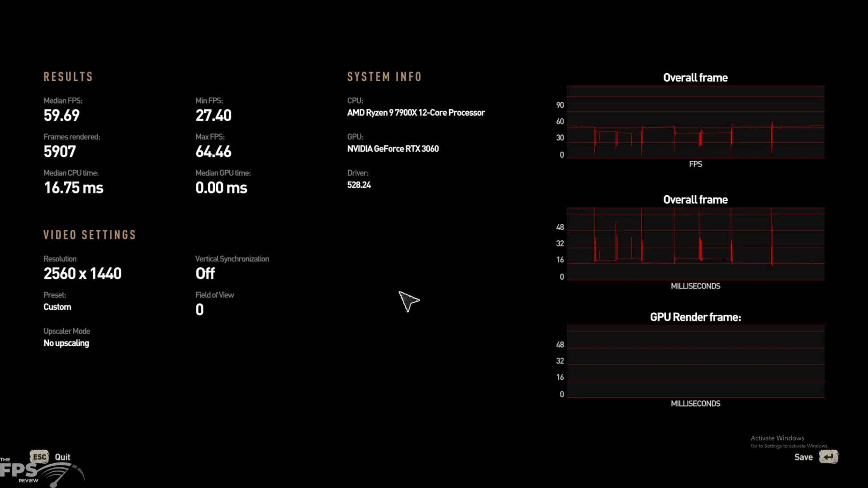Click the Quit label

pos(62,457)
